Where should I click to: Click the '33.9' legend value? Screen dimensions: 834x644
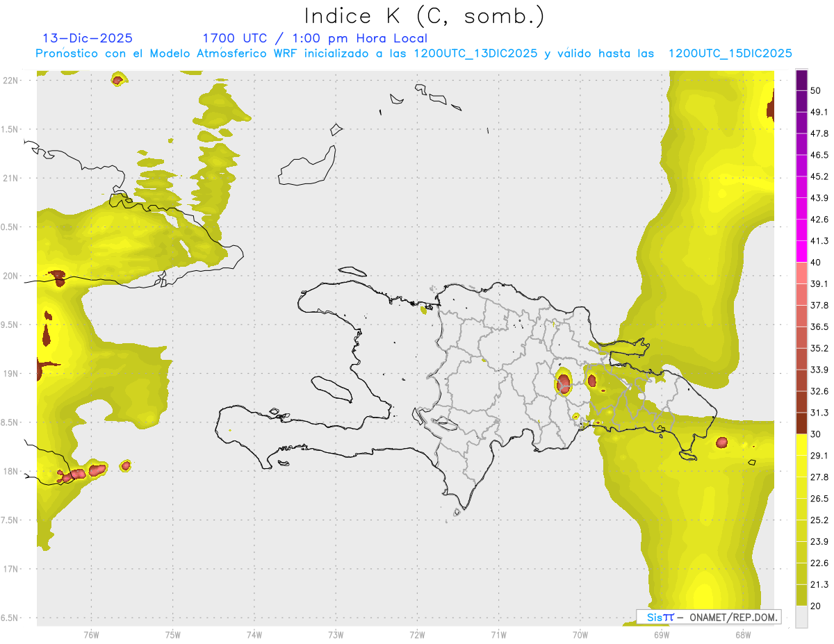tap(819, 370)
